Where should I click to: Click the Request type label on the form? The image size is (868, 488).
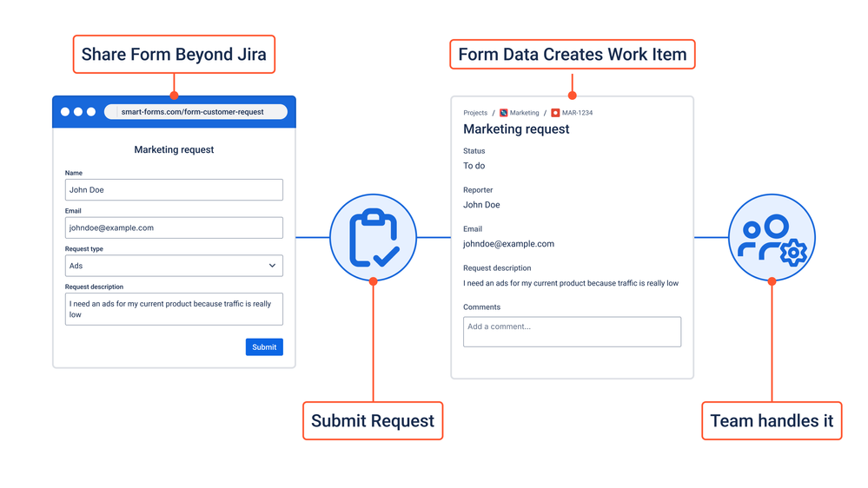point(84,249)
